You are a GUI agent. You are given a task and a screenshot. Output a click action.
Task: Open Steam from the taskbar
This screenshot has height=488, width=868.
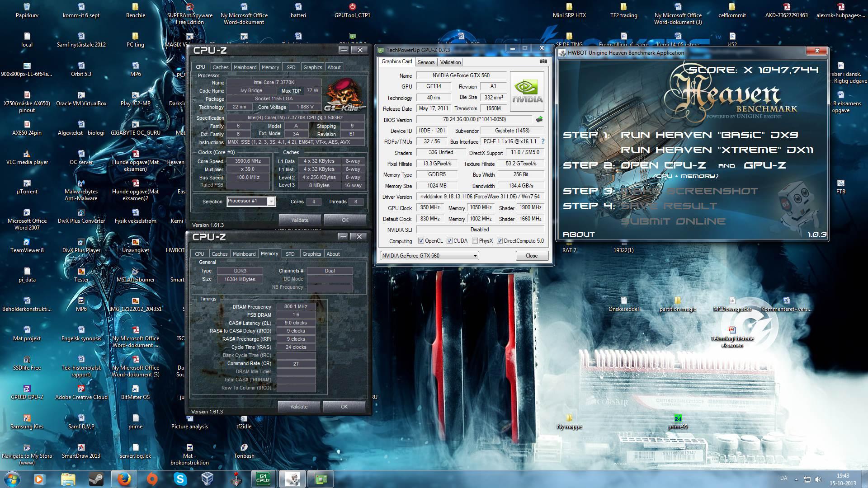(x=96, y=479)
